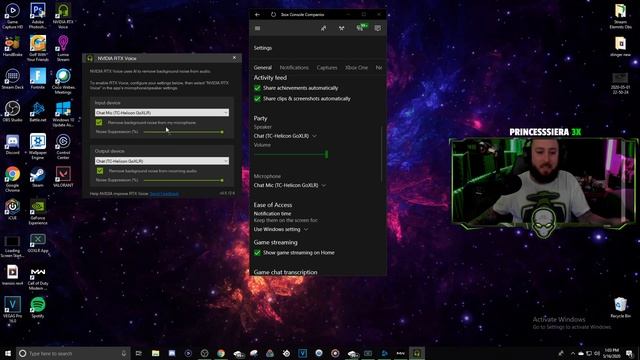Select the Fortnite desktop icon

[x=38, y=79]
